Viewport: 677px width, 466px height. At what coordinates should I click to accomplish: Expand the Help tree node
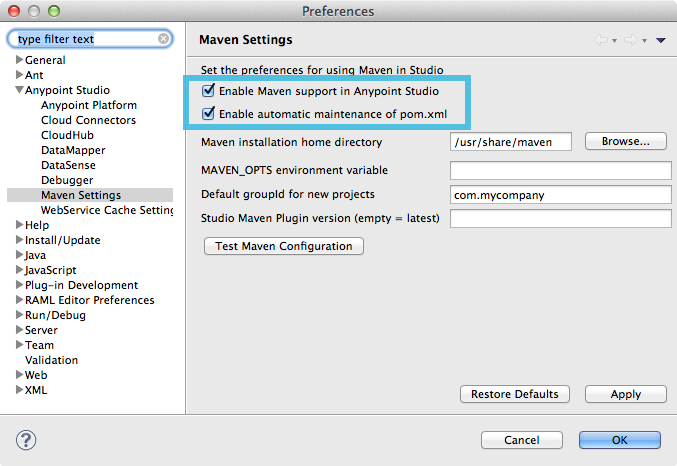[19, 225]
